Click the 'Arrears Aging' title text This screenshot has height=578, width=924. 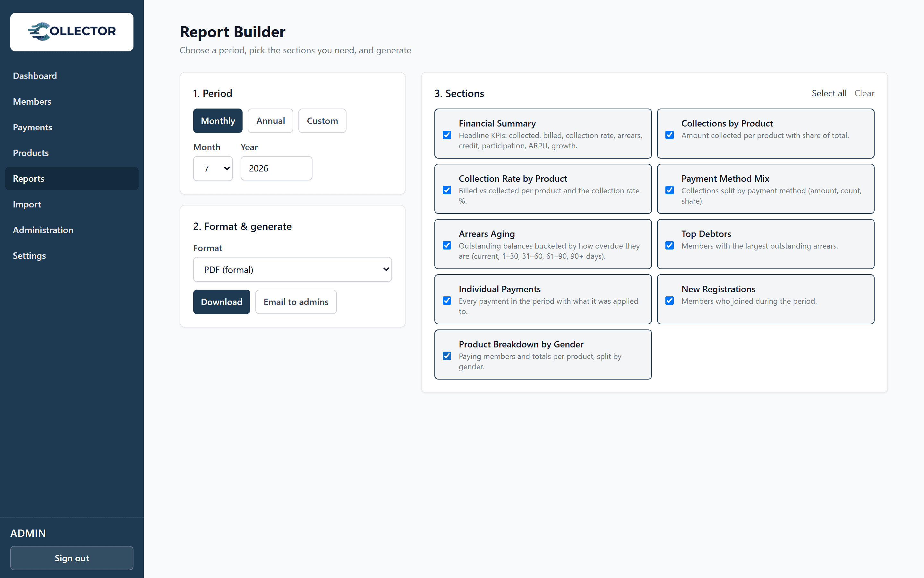[486, 234]
